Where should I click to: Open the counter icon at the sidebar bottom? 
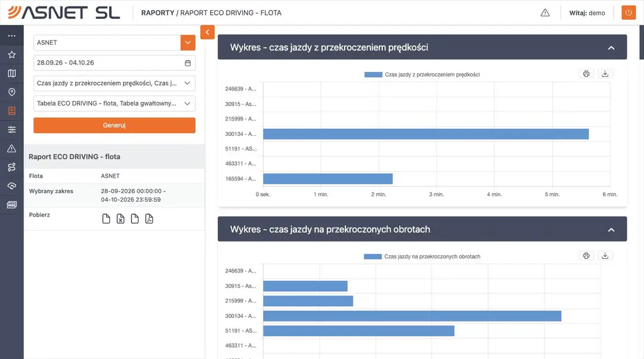coord(11,205)
